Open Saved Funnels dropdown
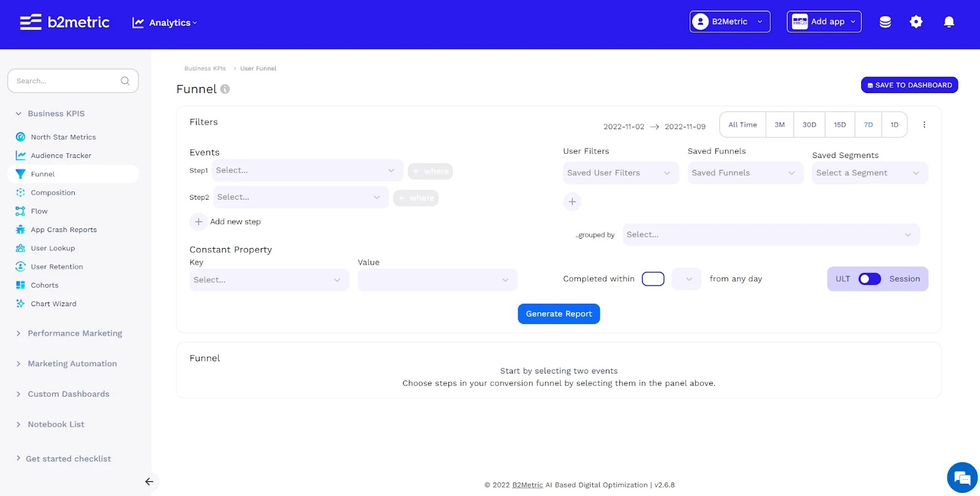The height and width of the screenshot is (496, 980). 745,173
